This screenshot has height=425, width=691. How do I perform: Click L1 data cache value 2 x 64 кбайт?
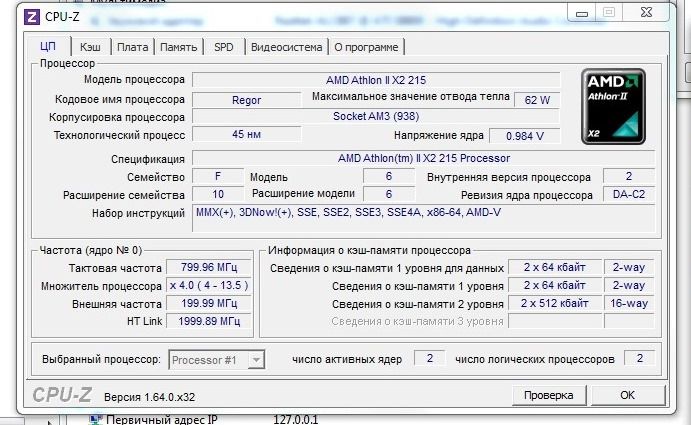pos(555,267)
